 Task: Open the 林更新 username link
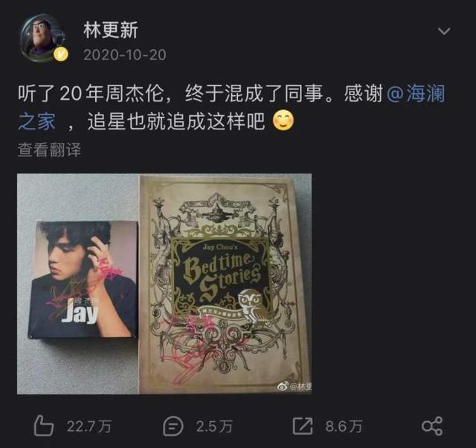coord(111,30)
